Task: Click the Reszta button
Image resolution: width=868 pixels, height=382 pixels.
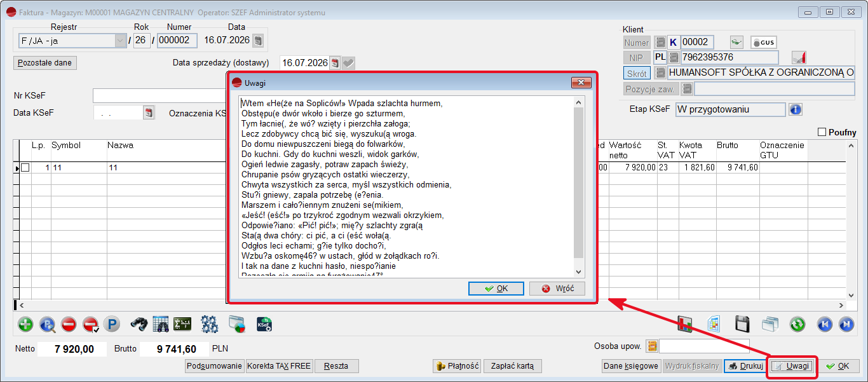Action: coord(337,366)
